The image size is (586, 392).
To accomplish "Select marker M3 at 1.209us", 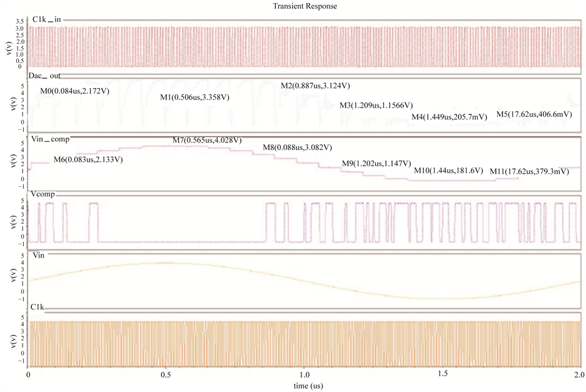I will click(375, 105).
